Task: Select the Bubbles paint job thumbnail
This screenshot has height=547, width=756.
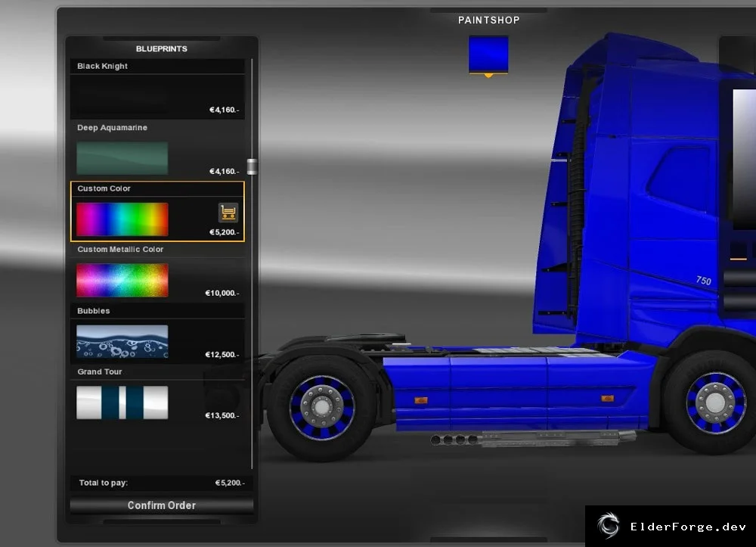Action: tap(122, 341)
